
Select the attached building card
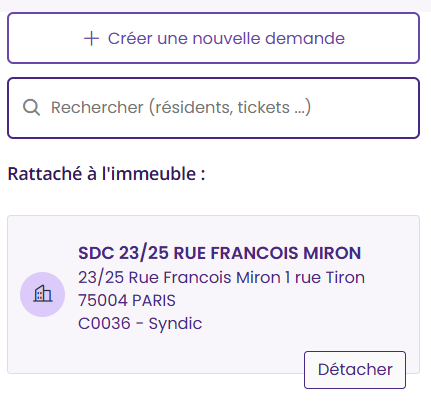(x=213, y=294)
